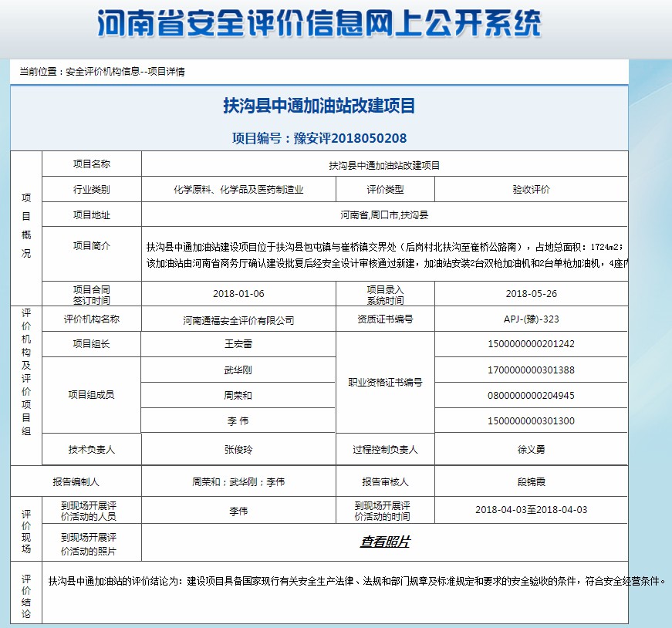Select on-site person 李伟
The height and width of the screenshot is (628, 672).
pos(238,511)
